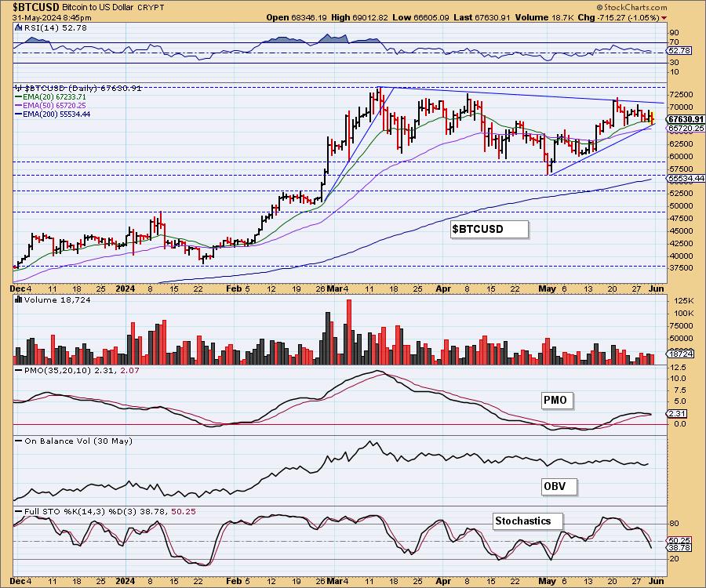Click the small chart icon before RSI(14)
This screenshot has height=588, width=706.
(x=19, y=27)
